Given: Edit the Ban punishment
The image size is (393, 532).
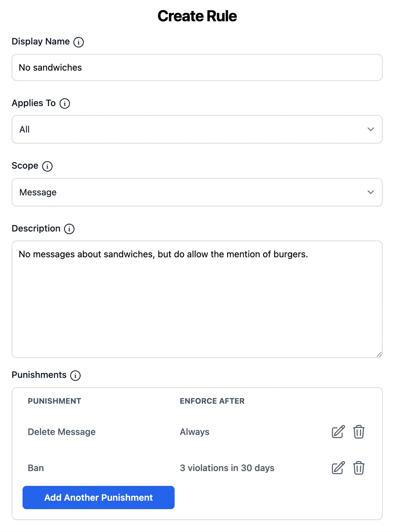Looking at the screenshot, I should tap(338, 468).
